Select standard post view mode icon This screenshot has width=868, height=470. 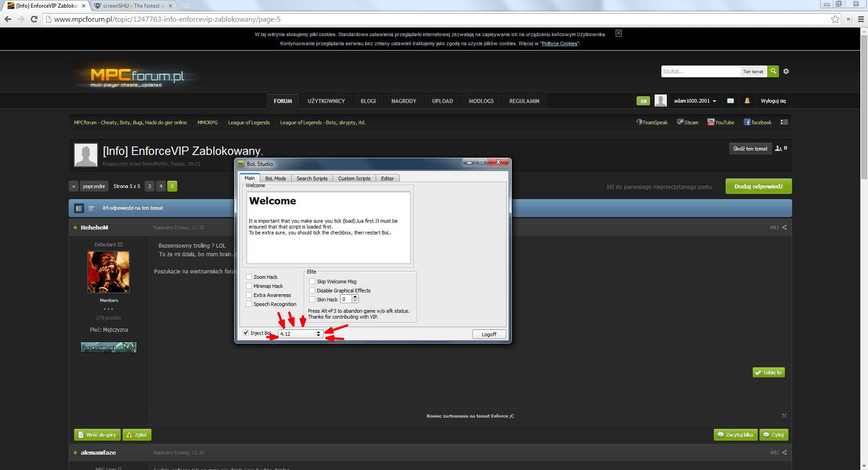click(x=79, y=208)
